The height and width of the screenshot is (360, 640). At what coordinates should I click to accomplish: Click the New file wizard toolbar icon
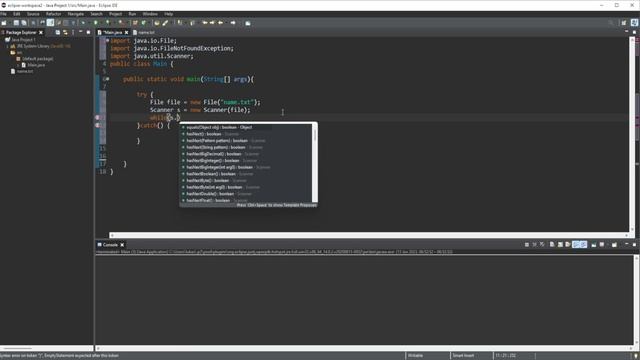click(4, 23)
